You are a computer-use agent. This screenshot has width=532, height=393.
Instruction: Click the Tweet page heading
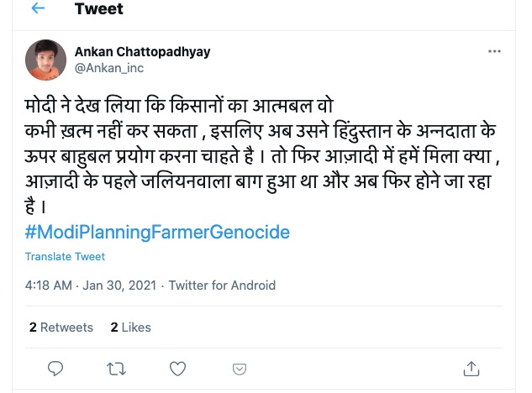(98, 10)
